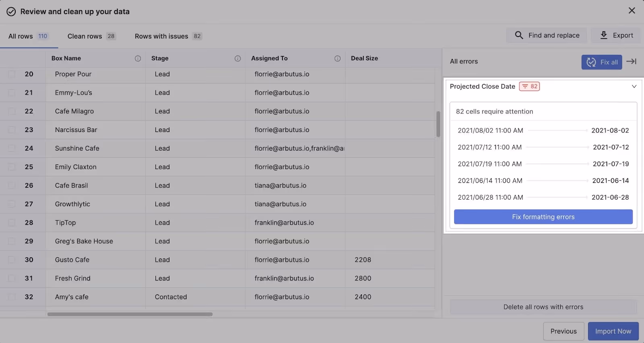
Task: Click the Stage column header
Action: coord(195,58)
